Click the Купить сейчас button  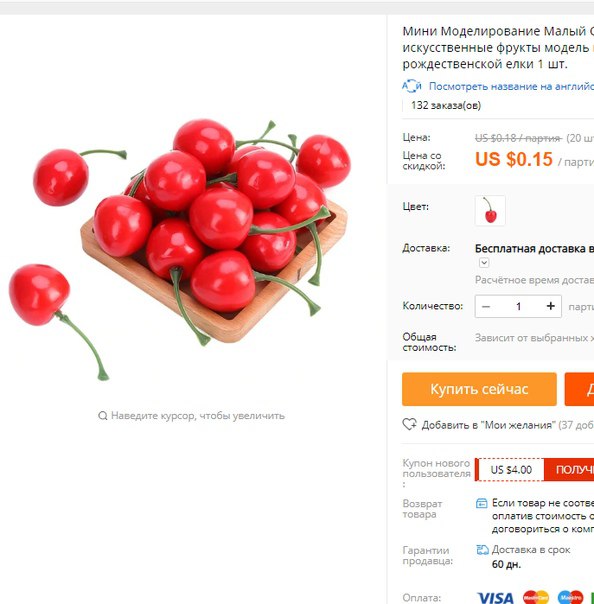(479, 389)
